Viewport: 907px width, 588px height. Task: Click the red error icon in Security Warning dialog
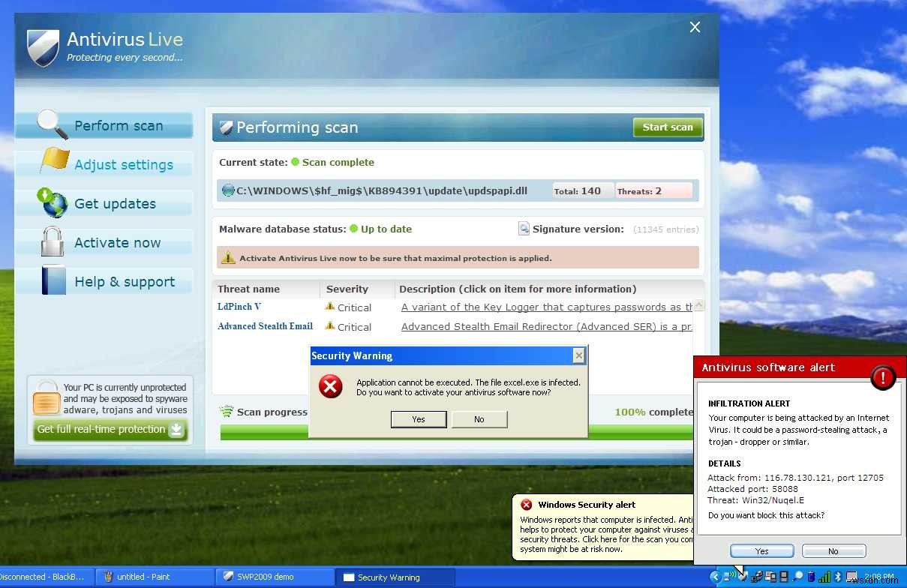(331, 387)
